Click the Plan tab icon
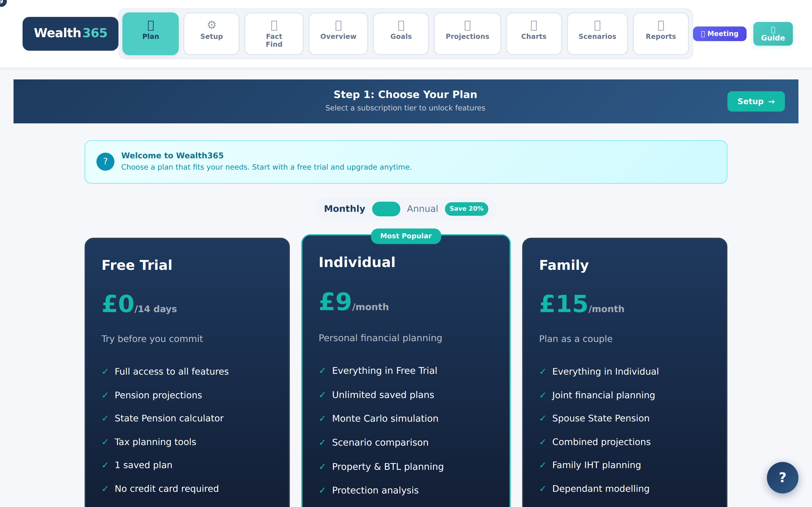The image size is (812, 507). click(x=150, y=25)
